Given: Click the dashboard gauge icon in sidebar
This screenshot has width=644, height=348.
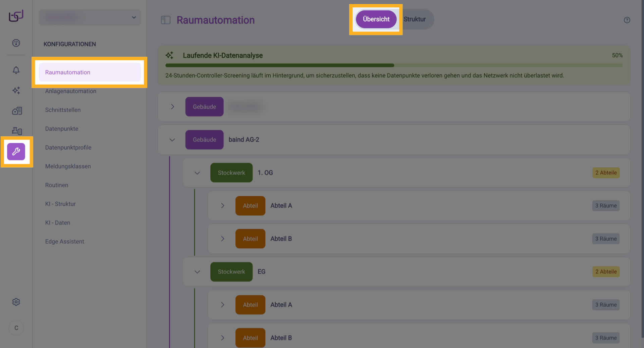Looking at the screenshot, I should click(x=16, y=43).
